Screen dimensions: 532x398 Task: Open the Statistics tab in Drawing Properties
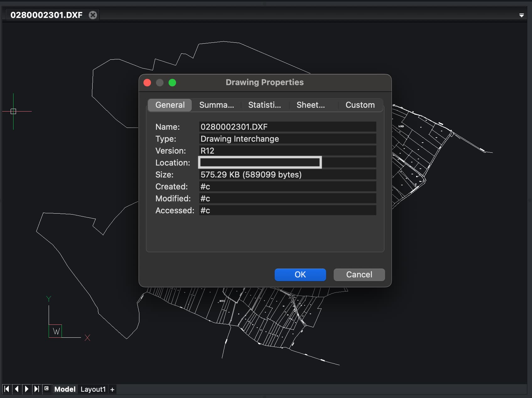265,105
